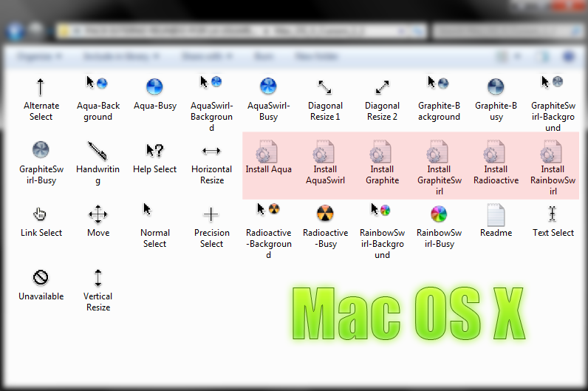Select the Move cursor file

click(x=98, y=221)
